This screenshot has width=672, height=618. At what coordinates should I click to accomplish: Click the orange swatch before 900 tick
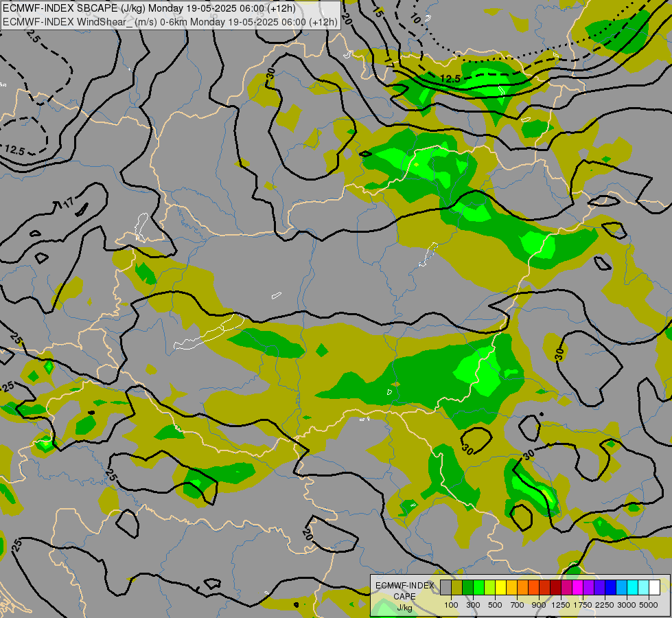pos(533,588)
